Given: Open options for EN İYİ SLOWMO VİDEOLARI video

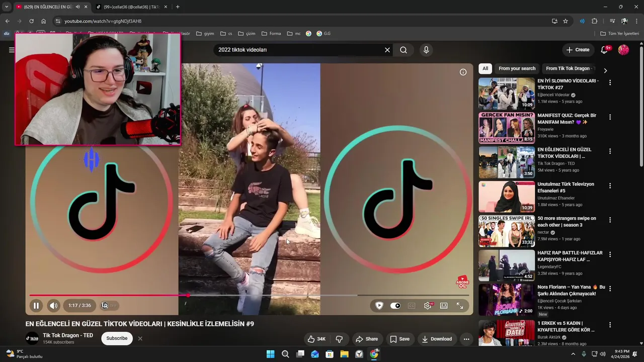Looking at the screenshot, I should (610, 82).
